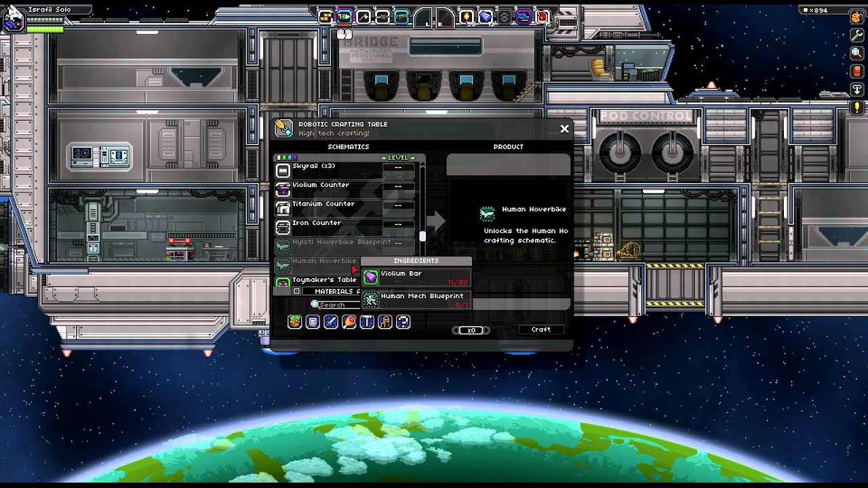Select hotbar slot 6 torch
868x488 pixels.
tap(467, 17)
